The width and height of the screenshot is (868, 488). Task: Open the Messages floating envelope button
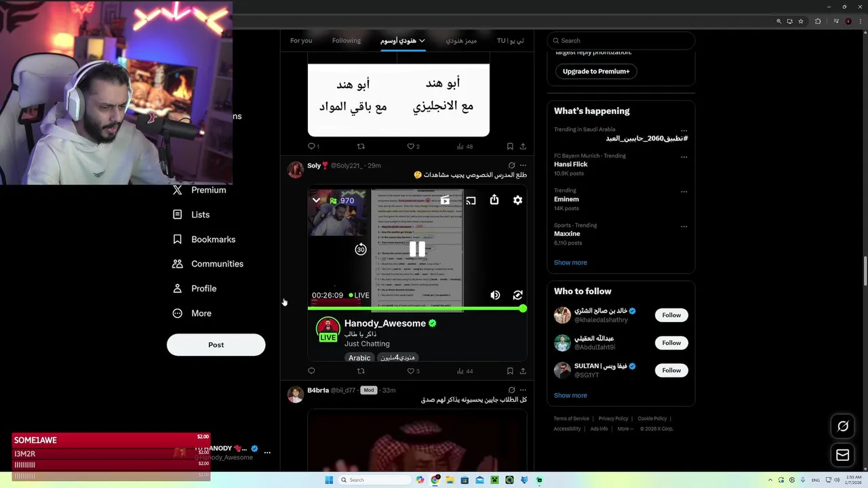(x=843, y=455)
